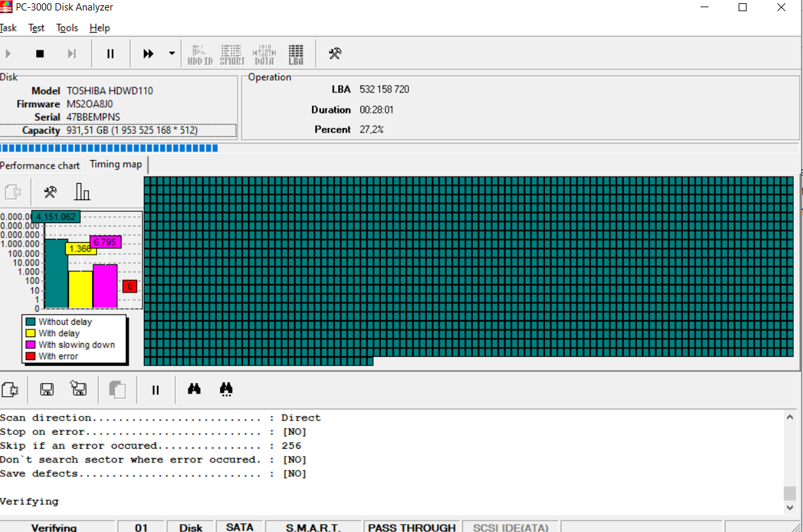Click the grayed export icon above the chart
This screenshot has height=532, width=803.
[13, 192]
